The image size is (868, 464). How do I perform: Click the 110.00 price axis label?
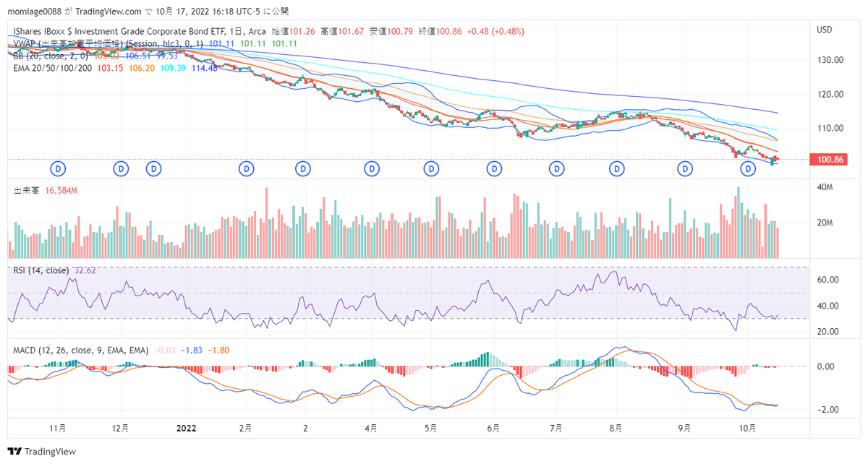coord(830,128)
